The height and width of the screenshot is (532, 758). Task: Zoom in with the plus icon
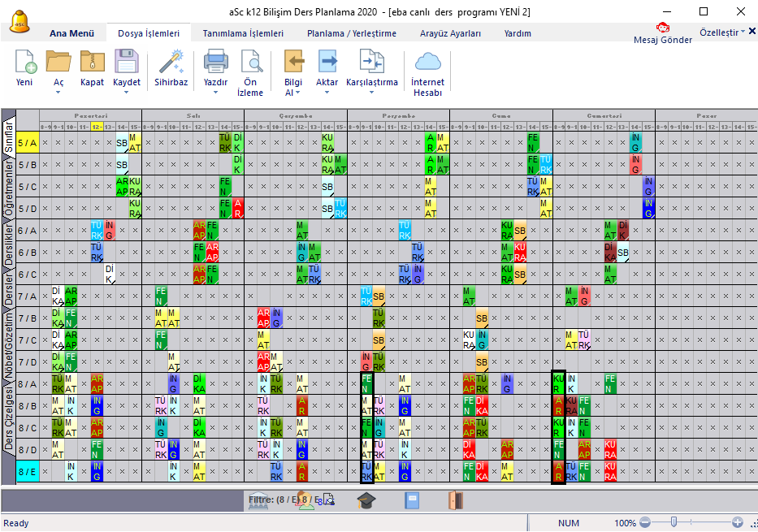737,522
